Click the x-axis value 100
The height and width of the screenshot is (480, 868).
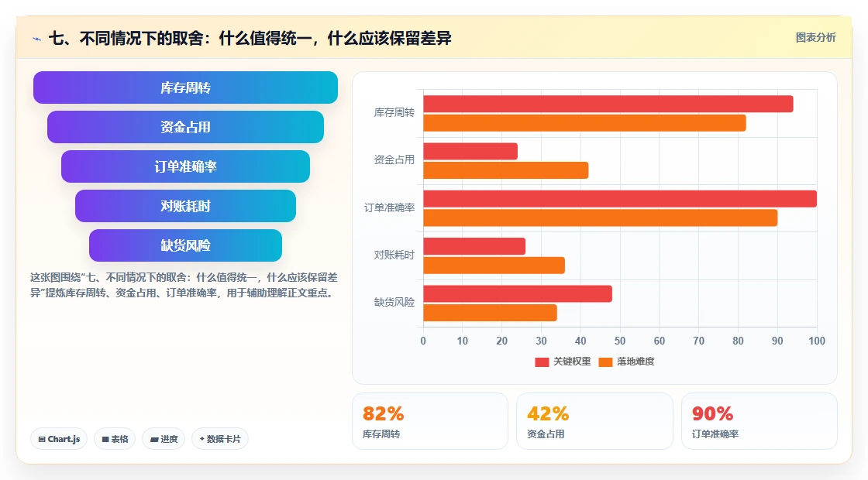817,341
